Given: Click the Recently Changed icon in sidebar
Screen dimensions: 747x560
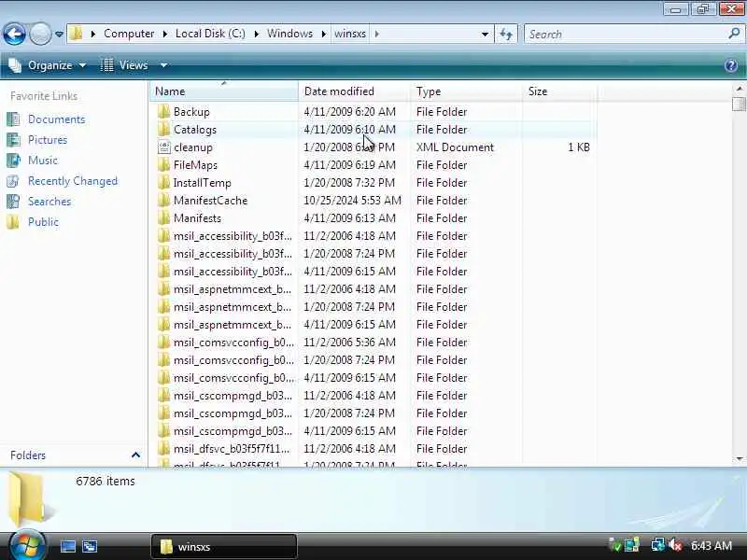Looking at the screenshot, I should 13,181.
